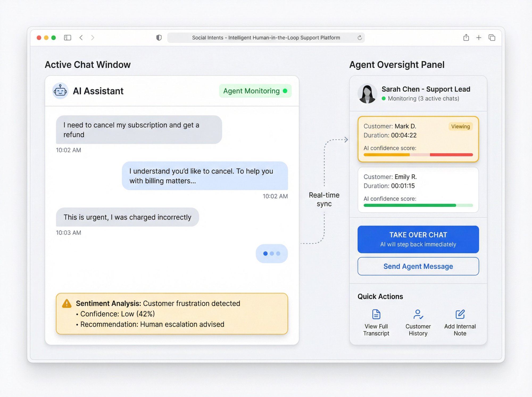Click Emily R.'s AI confidence score bar
Screen dimensions: 532x397
tap(418, 205)
